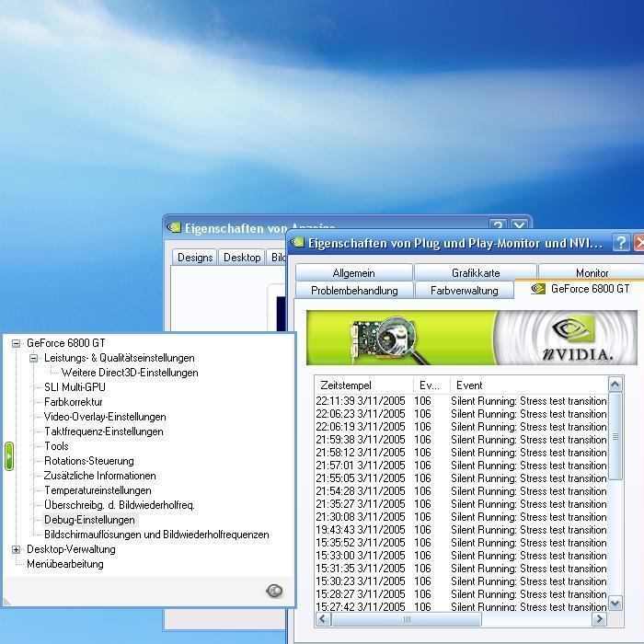Screen dimensions: 644x644
Task: Switch to the Grafikkarte tab
Action: (x=476, y=272)
